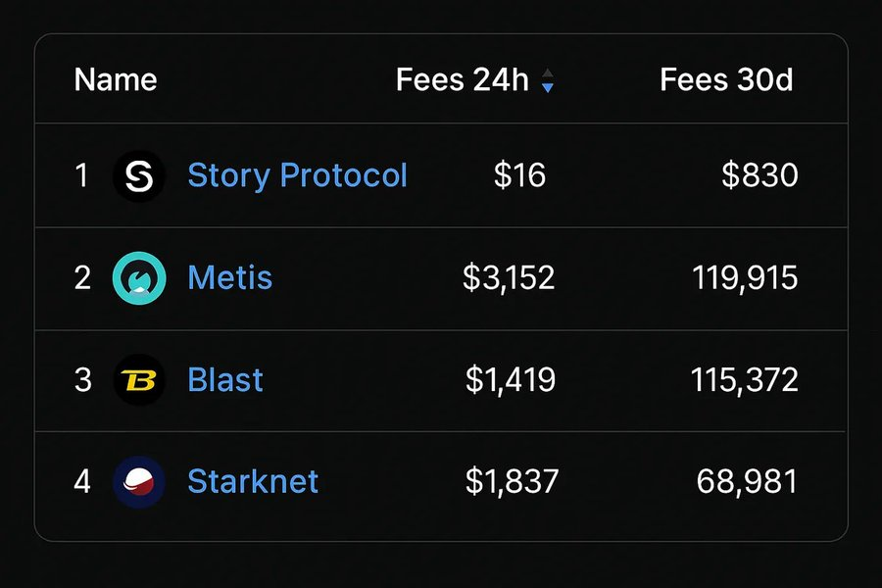882x588 pixels.
Task: Select the Starknet planet logo icon
Action: pos(139,481)
